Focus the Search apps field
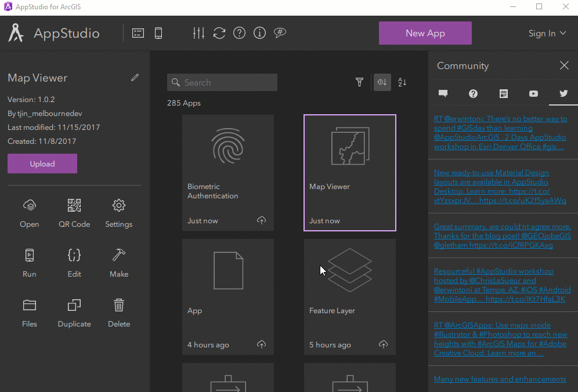 (222, 82)
